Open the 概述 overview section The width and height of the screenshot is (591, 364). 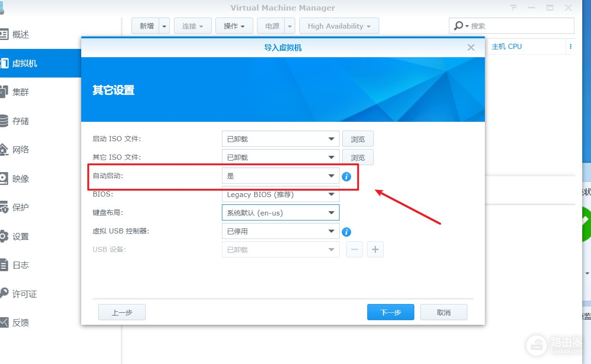pos(41,35)
